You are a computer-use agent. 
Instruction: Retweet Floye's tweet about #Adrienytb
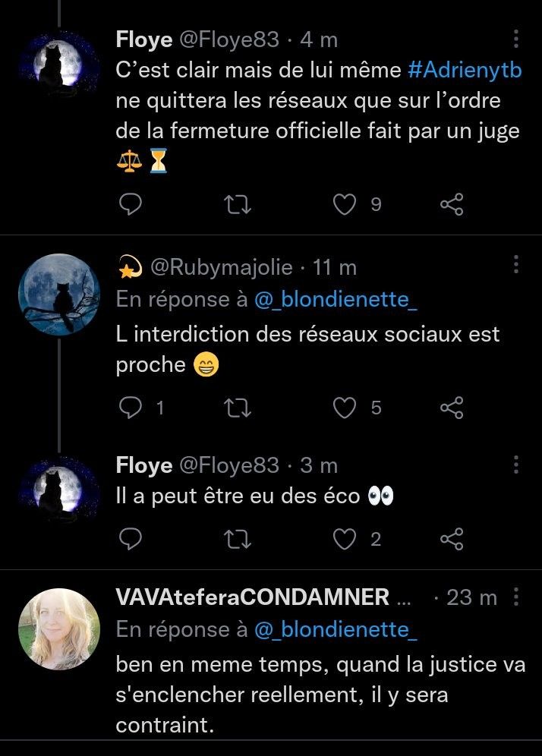click(240, 203)
